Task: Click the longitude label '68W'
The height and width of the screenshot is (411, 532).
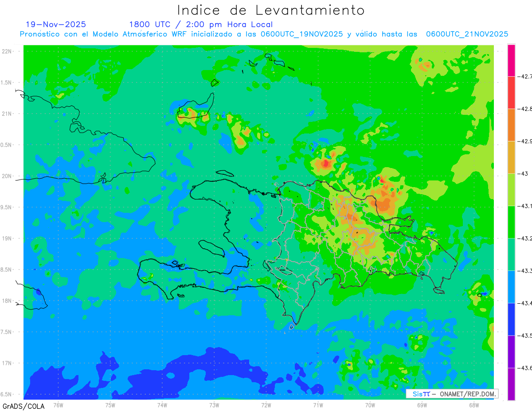Action: (x=473, y=405)
